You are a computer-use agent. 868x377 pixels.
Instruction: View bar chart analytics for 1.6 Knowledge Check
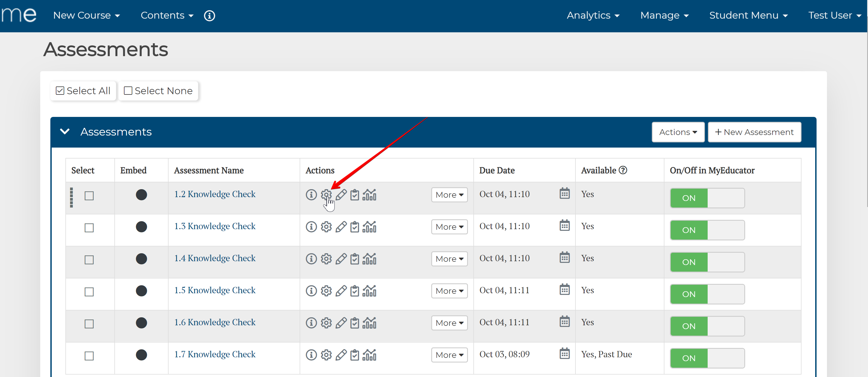click(369, 323)
